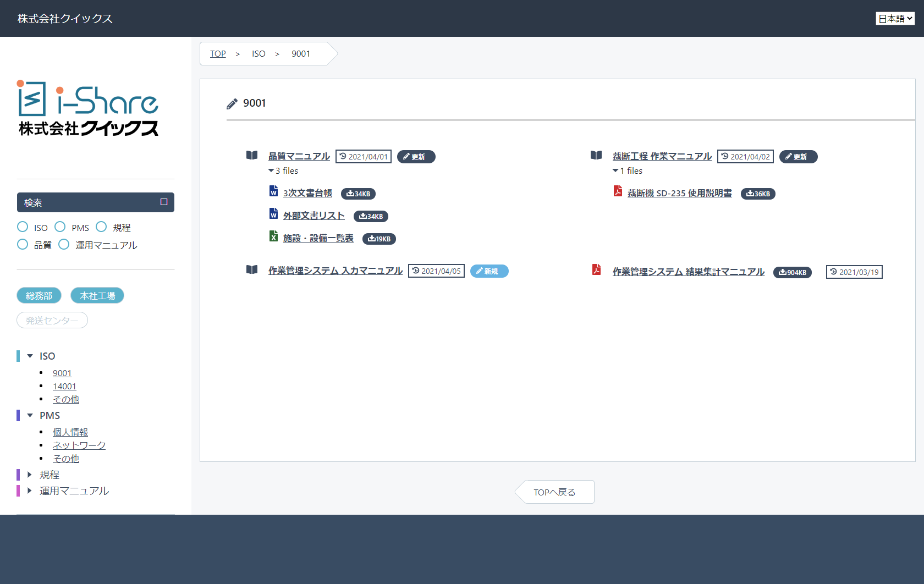The image size is (924, 584).
Task: Download 3次文書台帳 via 34KB badge
Action: (358, 194)
